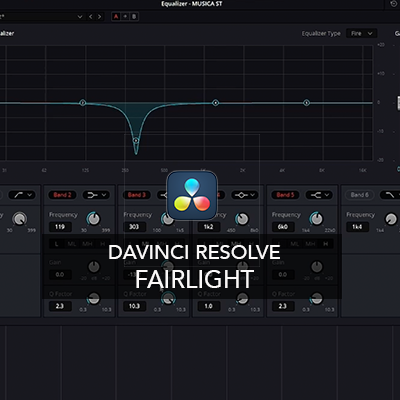This screenshot has width=400, height=400.
Task: Select H range for Band 5
Action: [x=326, y=244]
